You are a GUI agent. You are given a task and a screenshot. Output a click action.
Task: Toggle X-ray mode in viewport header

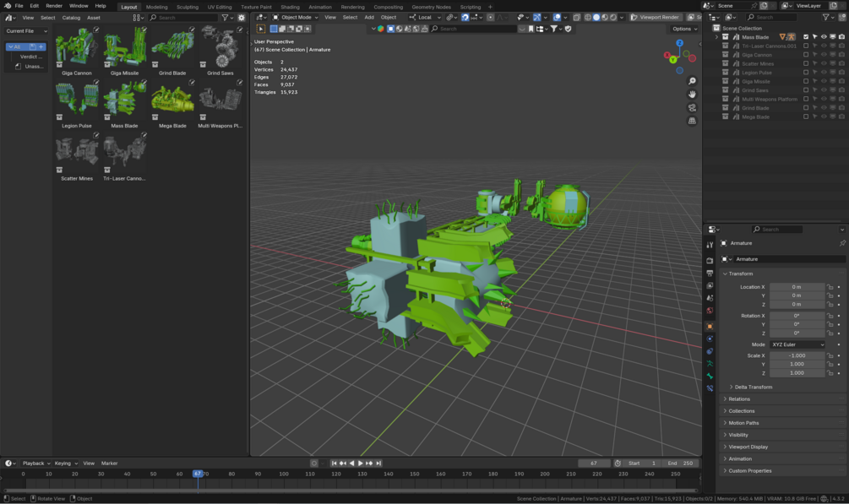click(577, 18)
